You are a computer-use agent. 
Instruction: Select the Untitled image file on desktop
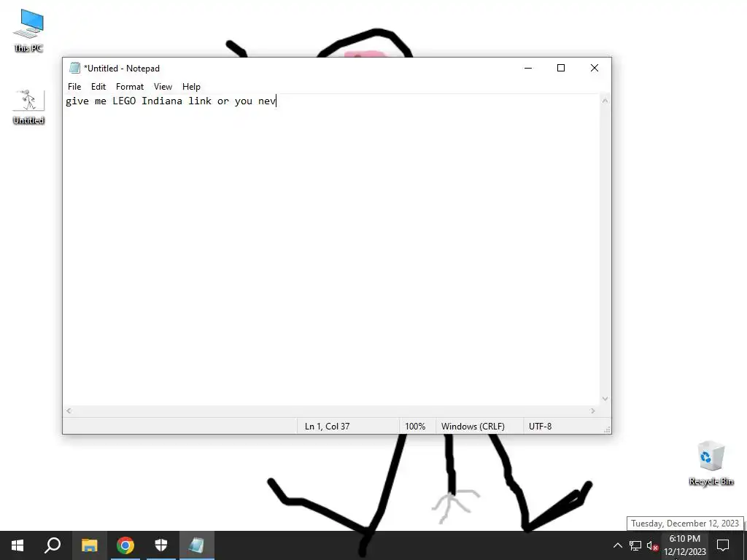click(28, 107)
